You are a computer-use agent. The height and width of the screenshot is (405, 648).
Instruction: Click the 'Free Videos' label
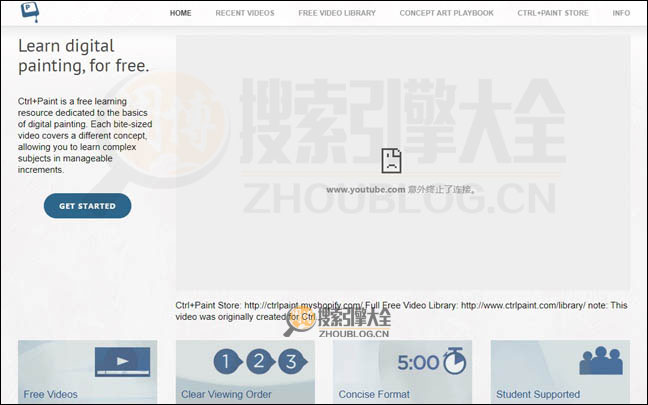tap(50, 394)
